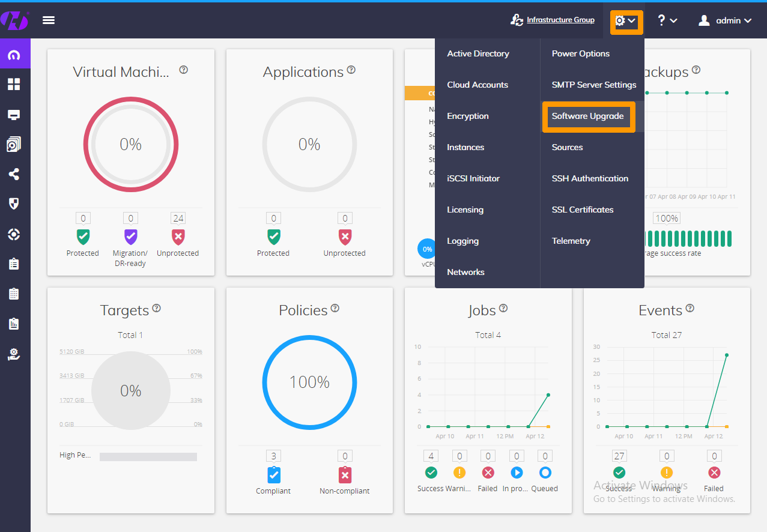Select Licensing from the settings menu
This screenshot has width=767, height=532.
pyautogui.click(x=465, y=210)
